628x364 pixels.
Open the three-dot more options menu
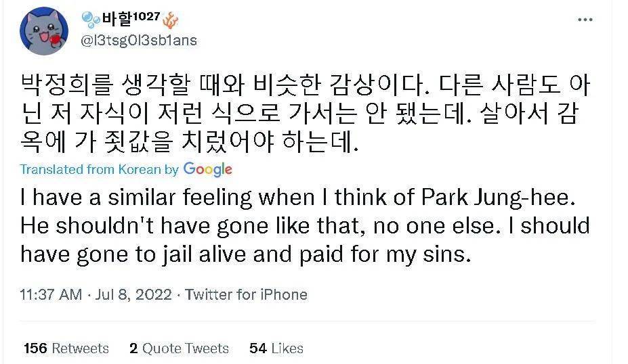585,20
